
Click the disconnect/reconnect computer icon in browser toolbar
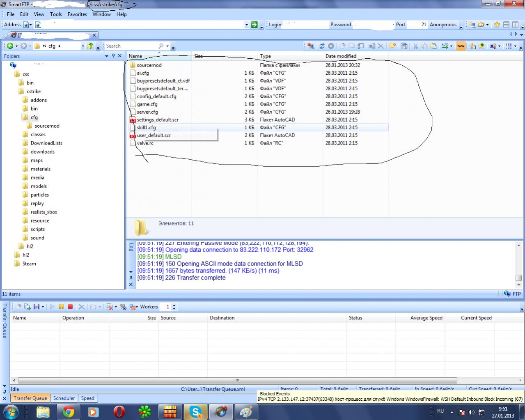pos(310,46)
